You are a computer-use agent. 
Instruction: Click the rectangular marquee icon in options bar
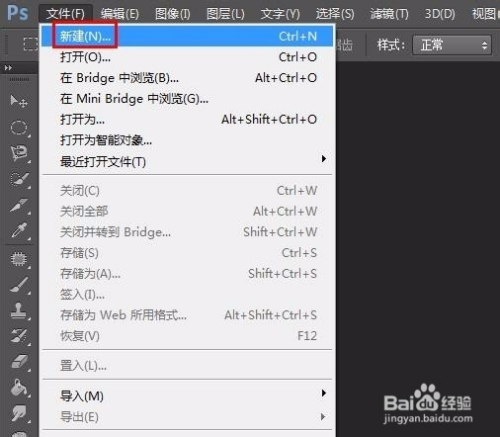click(31, 44)
